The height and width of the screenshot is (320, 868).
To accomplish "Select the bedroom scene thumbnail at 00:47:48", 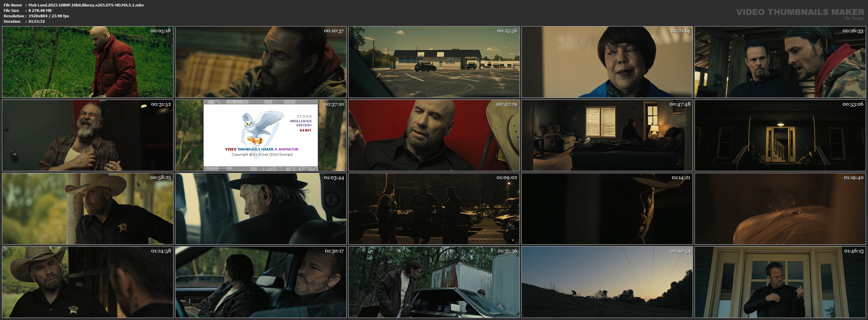I will point(607,135).
